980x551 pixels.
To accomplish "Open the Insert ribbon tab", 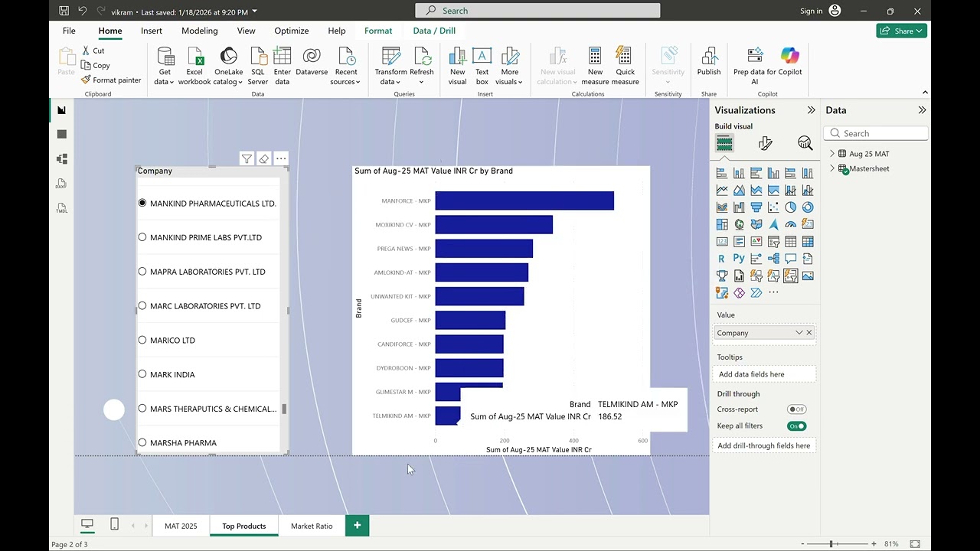I will click(152, 31).
